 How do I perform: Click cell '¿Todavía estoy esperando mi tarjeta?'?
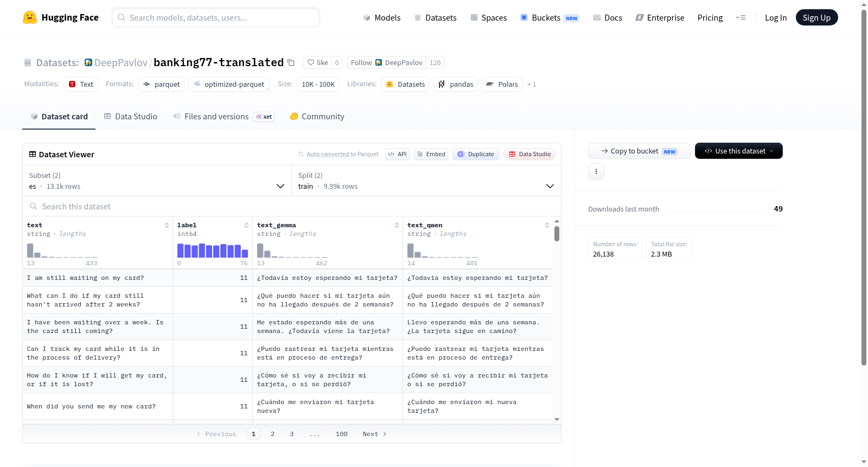[327, 278]
